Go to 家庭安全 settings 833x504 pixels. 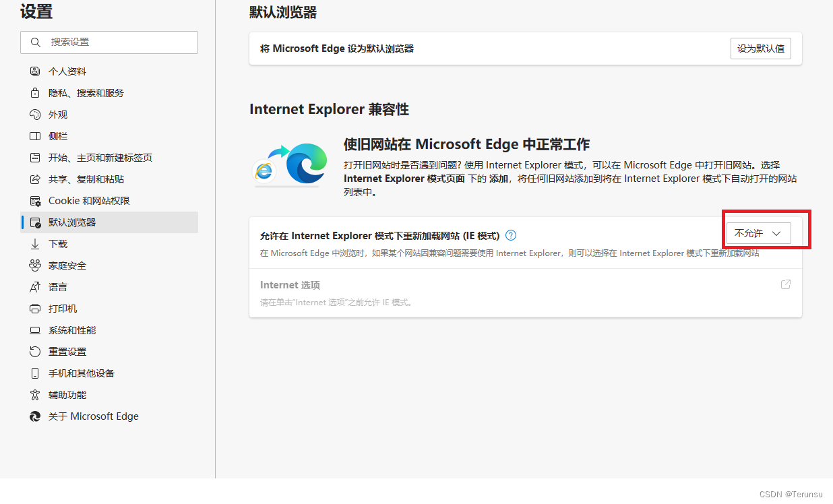click(109, 265)
